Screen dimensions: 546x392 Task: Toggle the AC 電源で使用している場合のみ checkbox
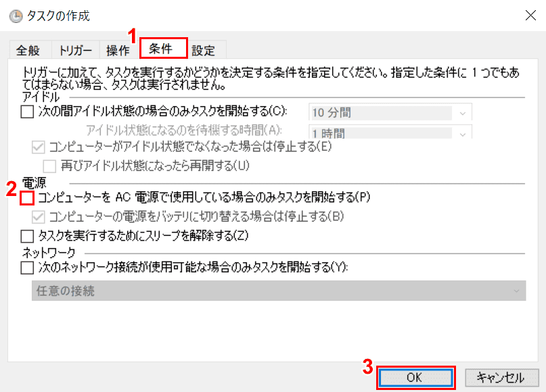[27, 197]
